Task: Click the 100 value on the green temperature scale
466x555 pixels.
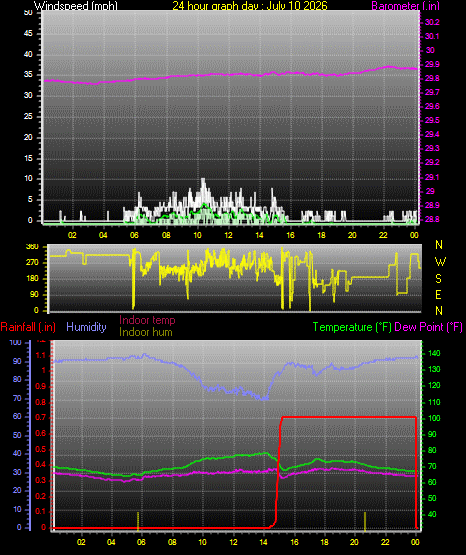Action: pos(434,418)
